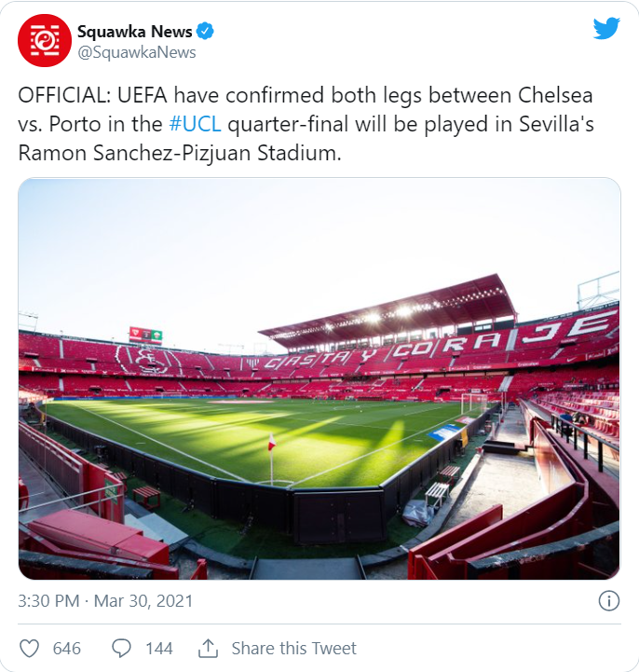Screen dimensions: 639x672
Task: Click the corner flag in the stadium photo
Action: pyautogui.click(x=272, y=443)
